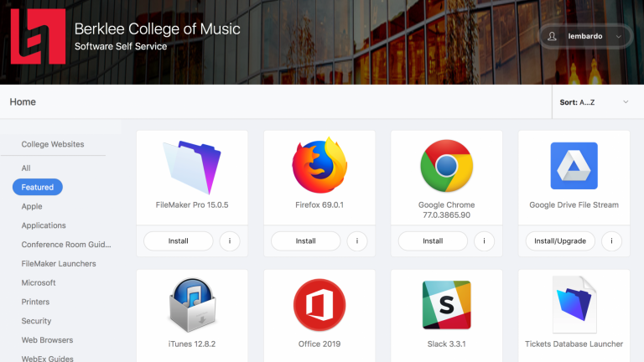The height and width of the screenshot is (362, 644).
Task: Go to the Home page heading
Action: pos(23,101)
